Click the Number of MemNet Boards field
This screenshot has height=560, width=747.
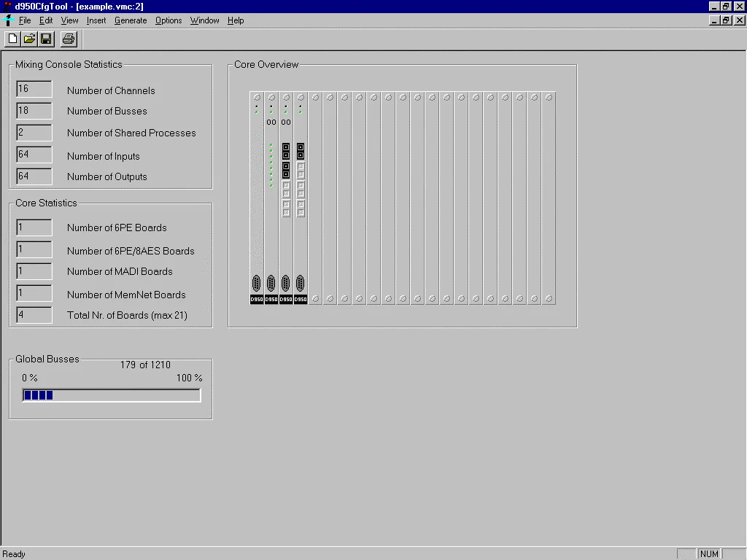[34, 293]
